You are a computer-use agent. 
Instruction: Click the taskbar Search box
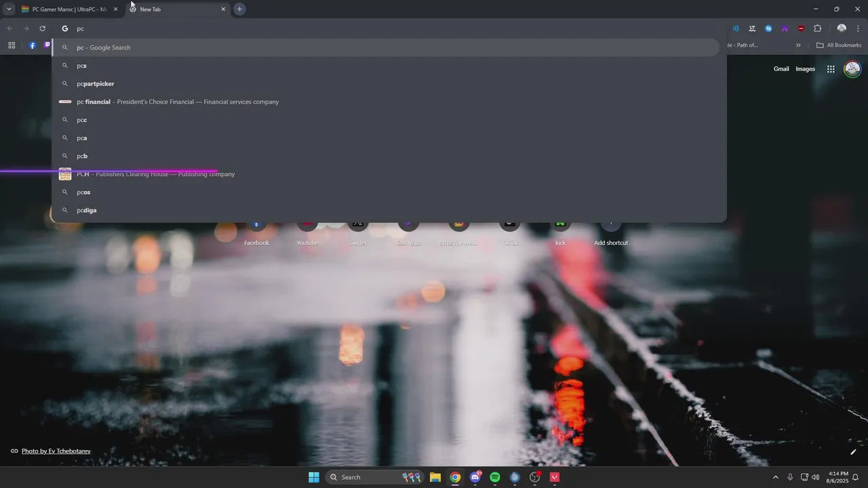[374, 477]
